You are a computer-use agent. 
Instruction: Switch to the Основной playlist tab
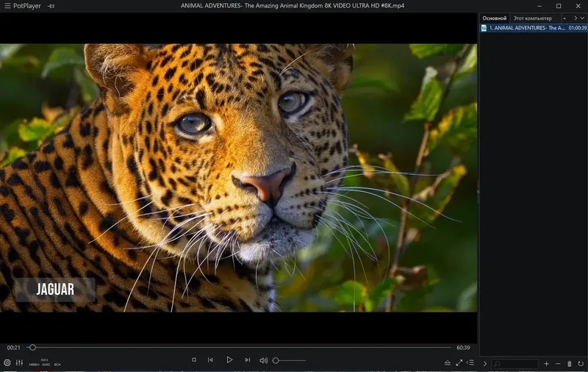coord(495,18)
